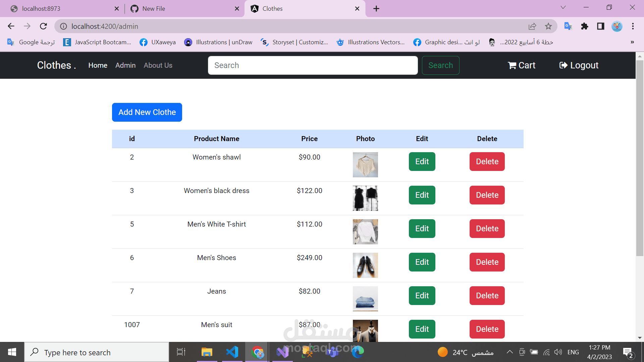
Task: Click the Women's black dress thumbnail
Action: (x=365, y=198)
